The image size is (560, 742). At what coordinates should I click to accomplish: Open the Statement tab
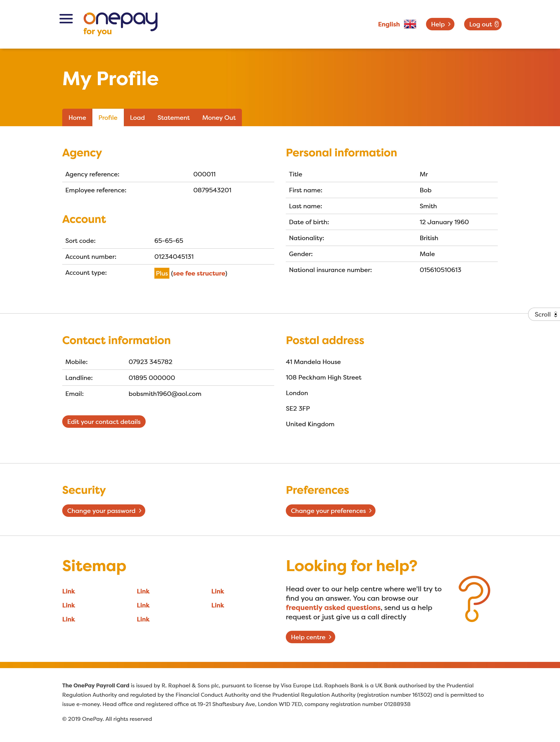pyautogui.click(x=173, y=118)
